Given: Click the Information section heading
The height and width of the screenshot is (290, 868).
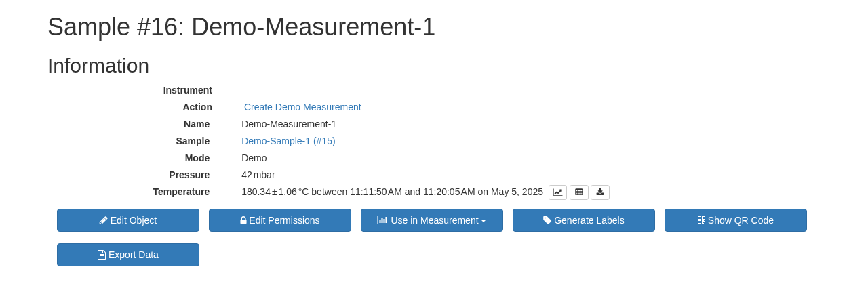Looking at the screenshot, I should [x=98, y=66].
